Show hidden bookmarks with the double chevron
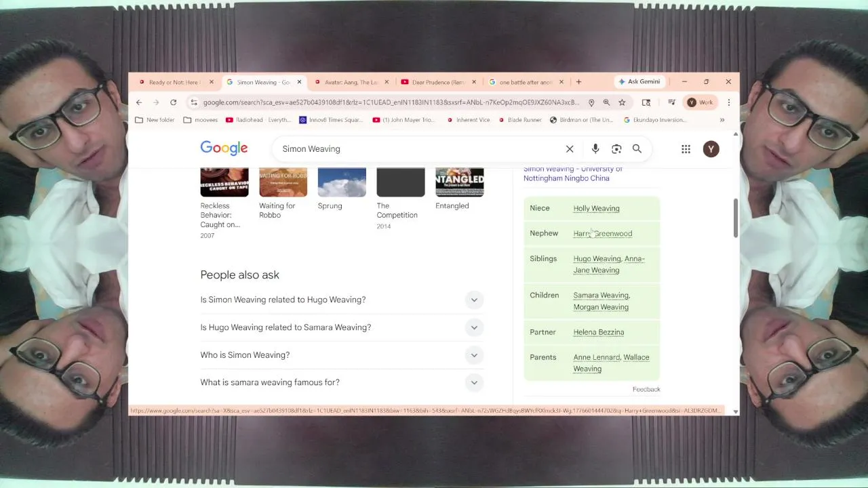This screenshot has width=868, height=488. 722,120
